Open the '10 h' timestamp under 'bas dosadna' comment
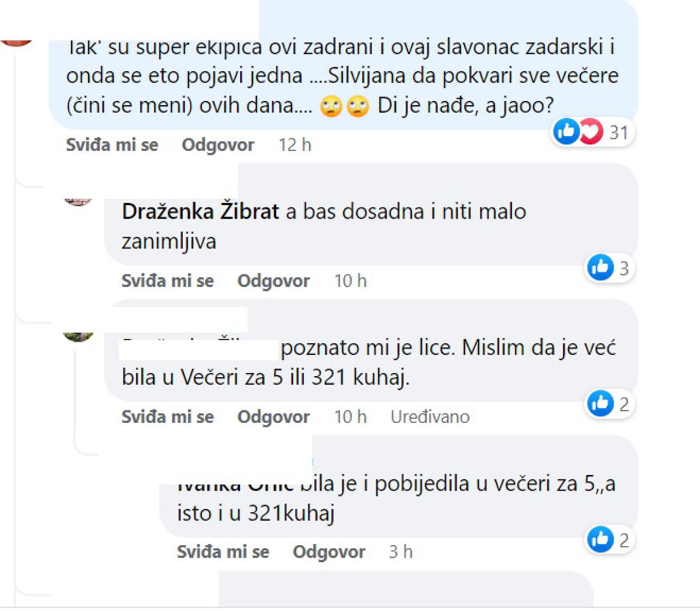The width and height of the screenshot is (700, 611). (x=350, y=281)
